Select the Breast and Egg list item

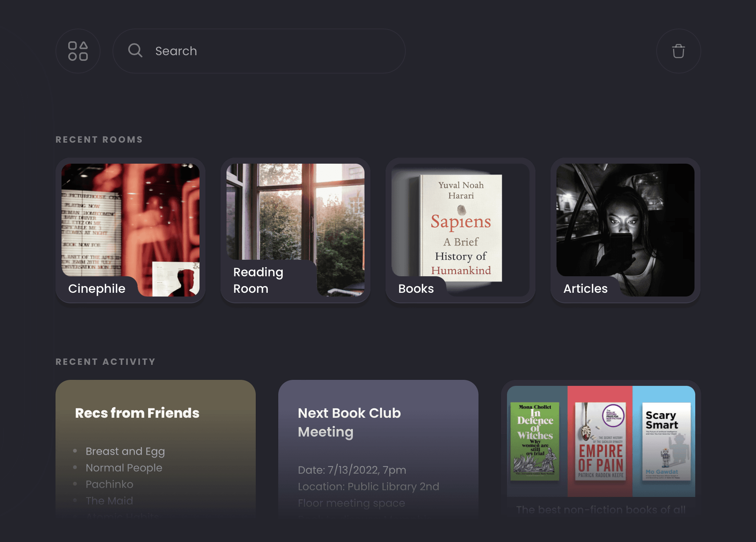[125, 451]
